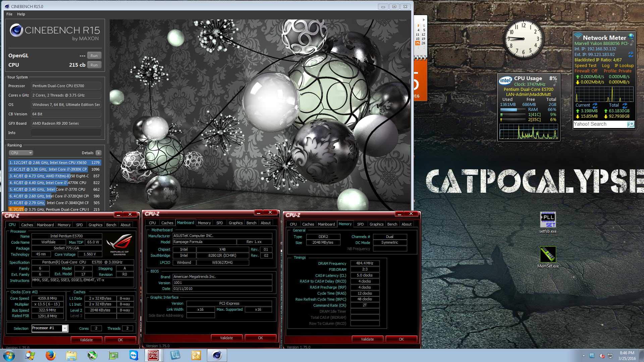Screen dimensions: 644x362
Task: Select ranking row AMD FX-8350
Action: click(x=54, y=176)
